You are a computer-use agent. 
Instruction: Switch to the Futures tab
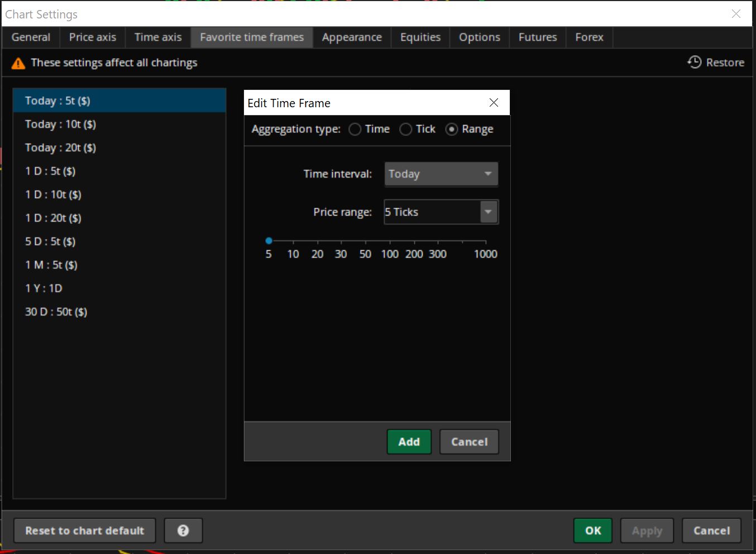pyautogui.click(x=538, y=37)
